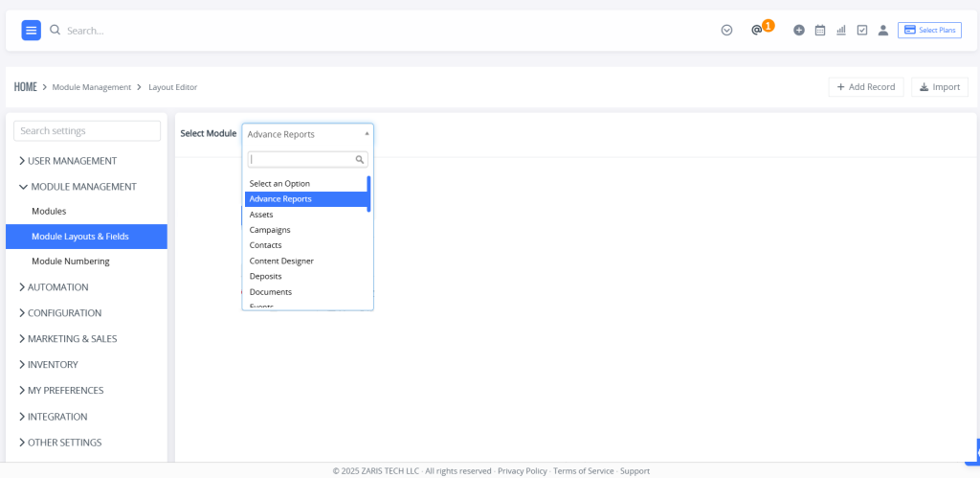The width and height of the screenshot is (980, 478).
Task: Click the search magnifier icon in top bar
Action: coord(55,30)
